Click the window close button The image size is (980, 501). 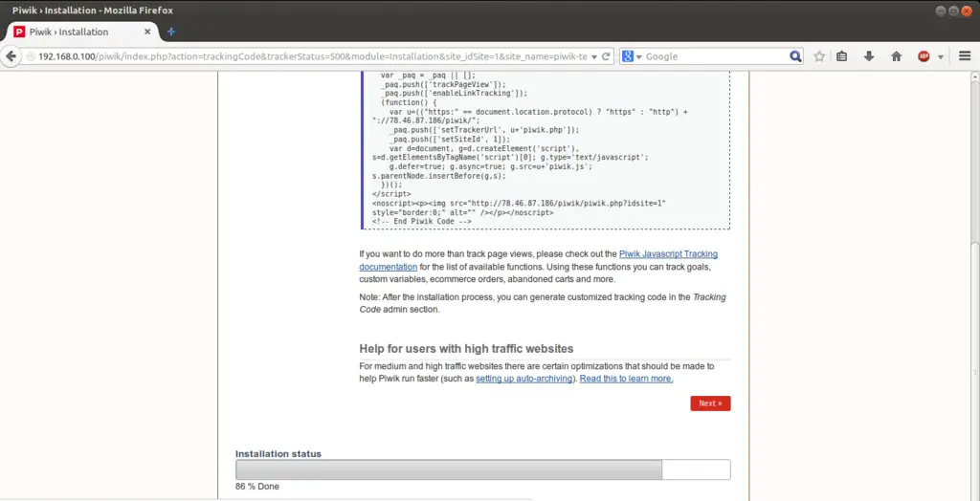tap(967, 11)
